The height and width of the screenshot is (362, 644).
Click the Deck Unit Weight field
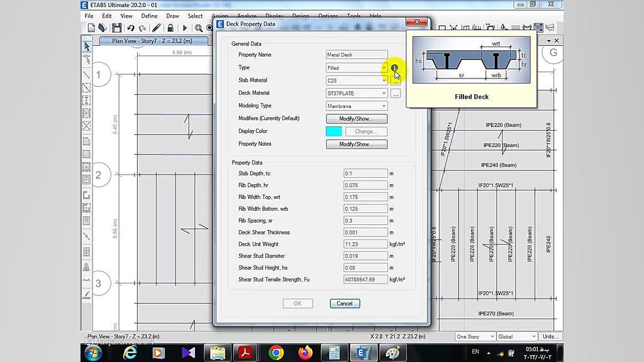[x=365, y=244]
